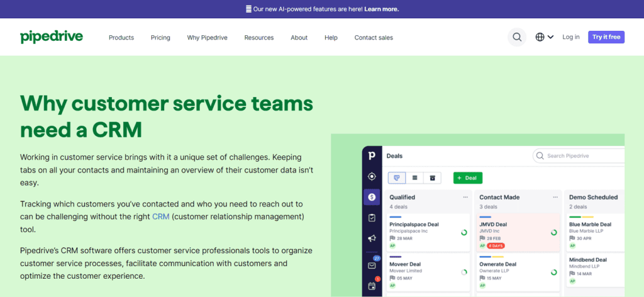Click Learn more in the top banner
Viewport: 644px width, 297px height.
coord(381,9)
